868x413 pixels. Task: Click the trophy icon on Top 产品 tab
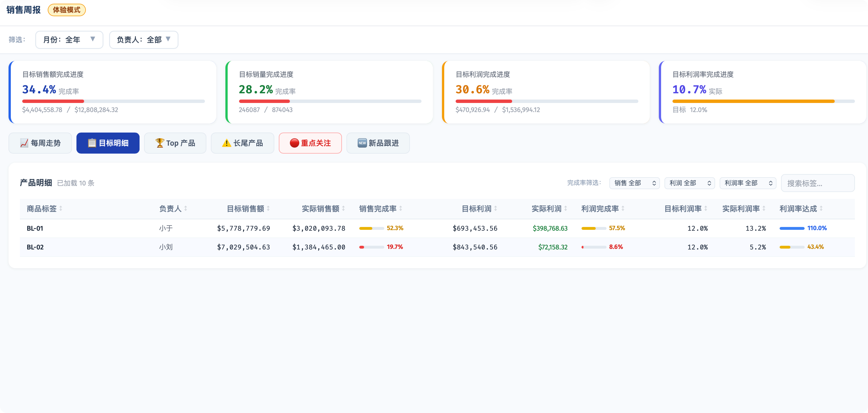(x=160, y=143)
